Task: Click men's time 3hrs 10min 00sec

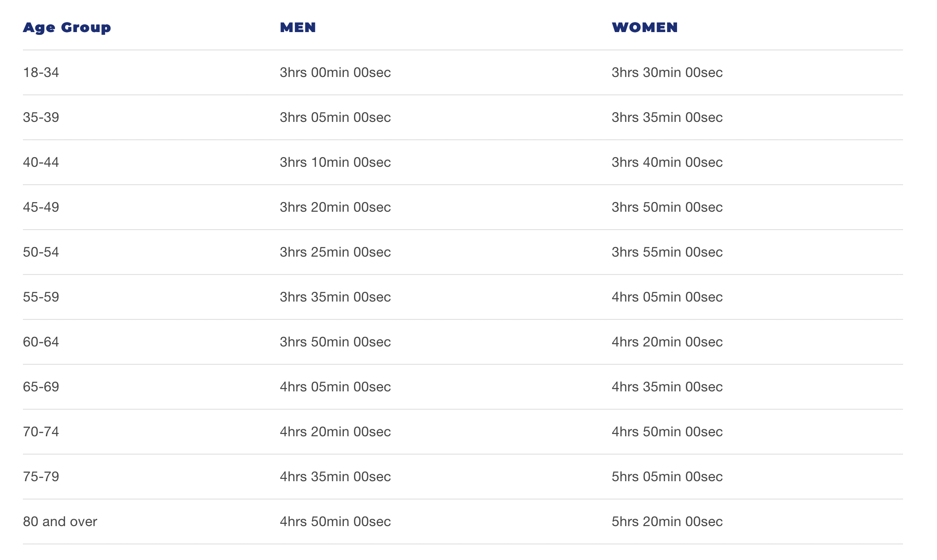Action: [335, 162]
